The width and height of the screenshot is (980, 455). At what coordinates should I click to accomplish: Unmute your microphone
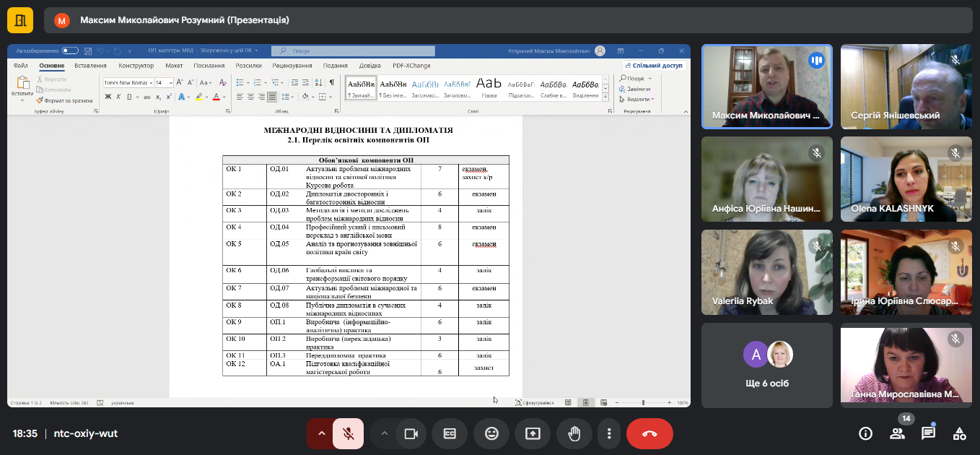(x=348, y=433)
